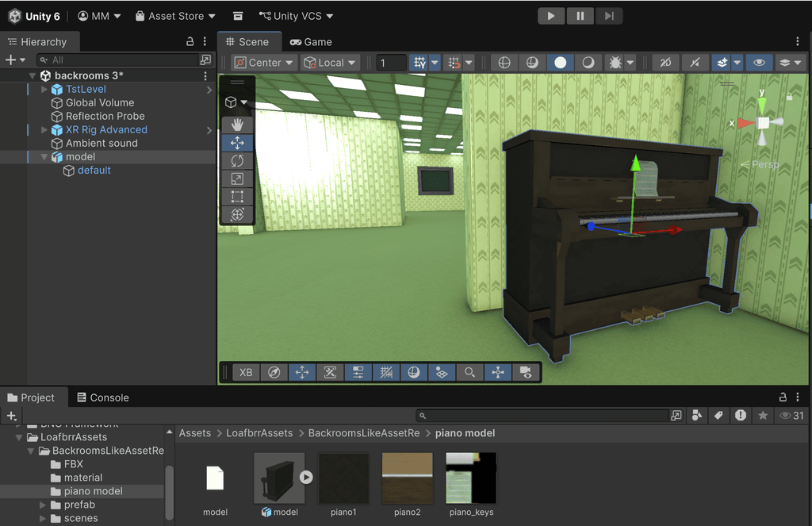Click the globe shading icon in bottom toolbar
Viewport: 812px width, 526px height.
[x=414, y=373]
